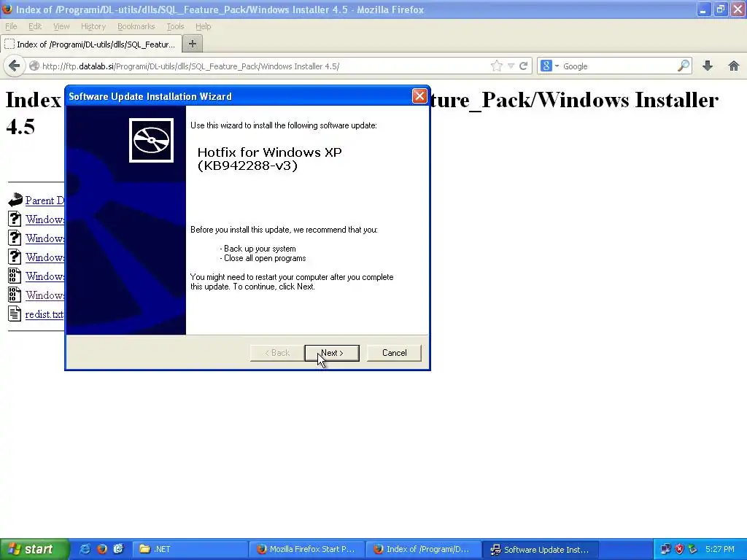The image size is (747, 560).
Task: Open the Google search engine dropdown
Action: pyautogui.click(x=549, y=66)
